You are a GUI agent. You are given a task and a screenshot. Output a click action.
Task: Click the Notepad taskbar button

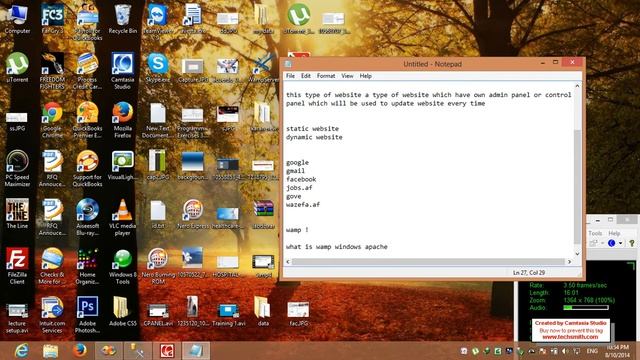196,351
